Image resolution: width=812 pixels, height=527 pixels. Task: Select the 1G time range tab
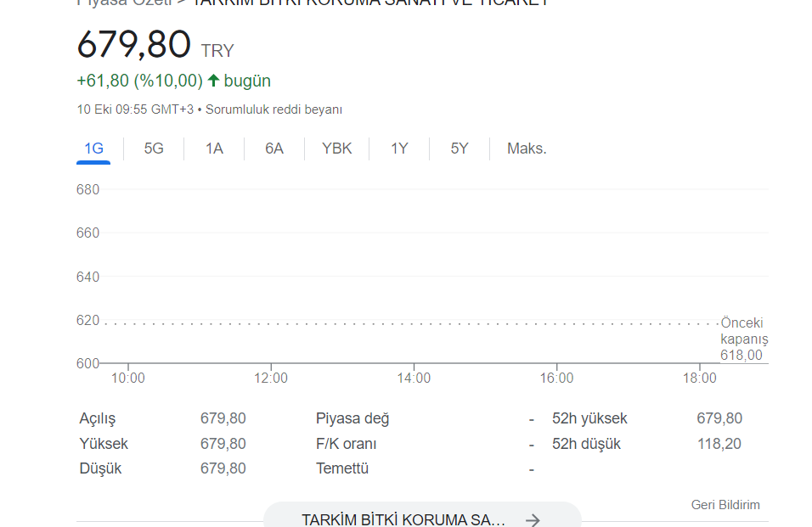pos(93,149)
